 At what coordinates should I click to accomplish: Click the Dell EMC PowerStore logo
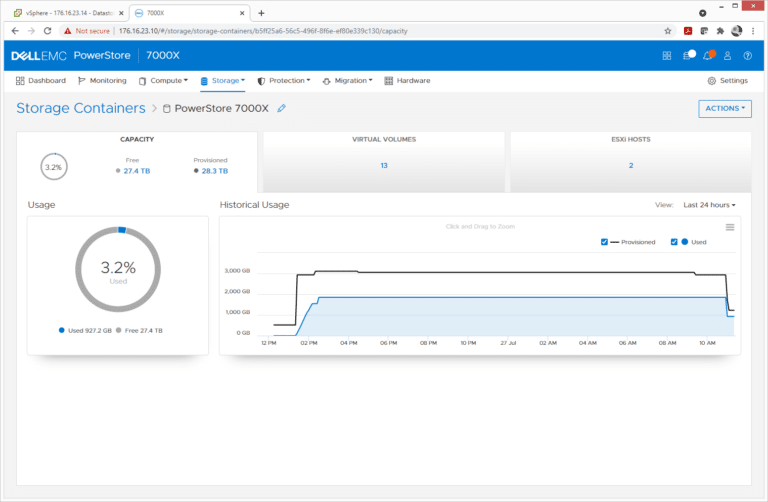(x=71, y=56)
